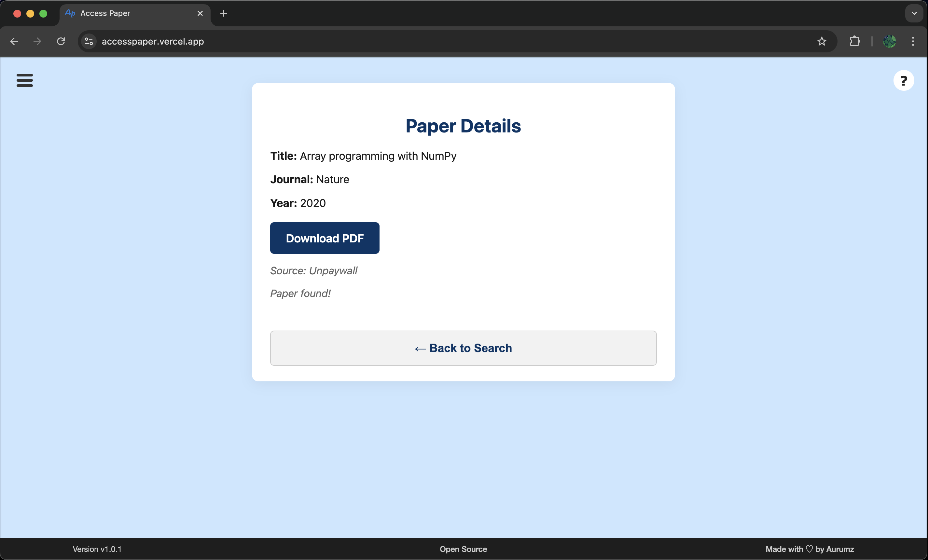This screenshot has height=560, width=928.
Task: Reload the page
Action: [x=61, y=41]
